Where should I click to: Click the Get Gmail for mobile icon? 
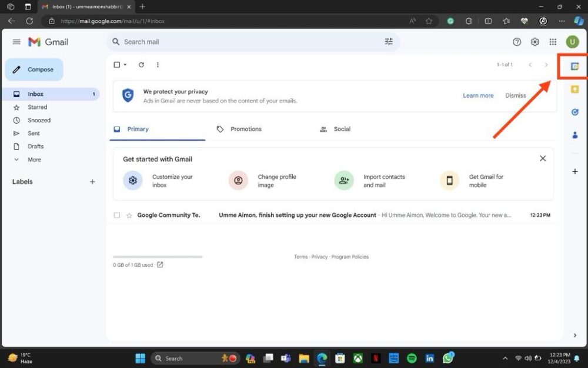(x=449, y=181)
